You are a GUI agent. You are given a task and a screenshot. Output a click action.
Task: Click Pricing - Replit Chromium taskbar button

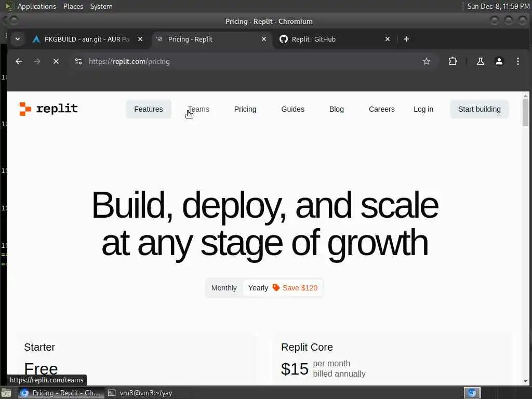point(61,393)
